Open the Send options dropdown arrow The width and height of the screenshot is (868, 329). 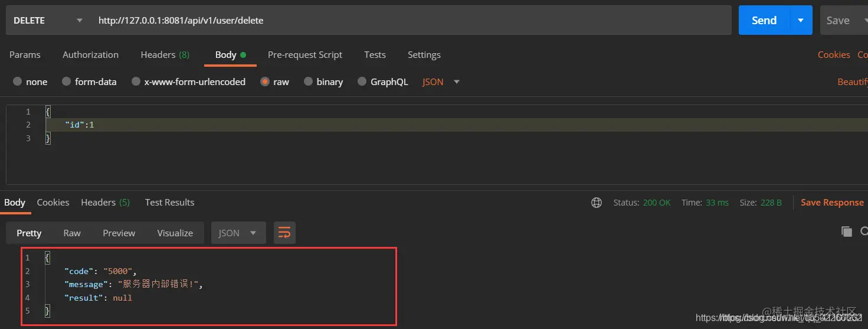pyautogui.click(x=801, y=20)
